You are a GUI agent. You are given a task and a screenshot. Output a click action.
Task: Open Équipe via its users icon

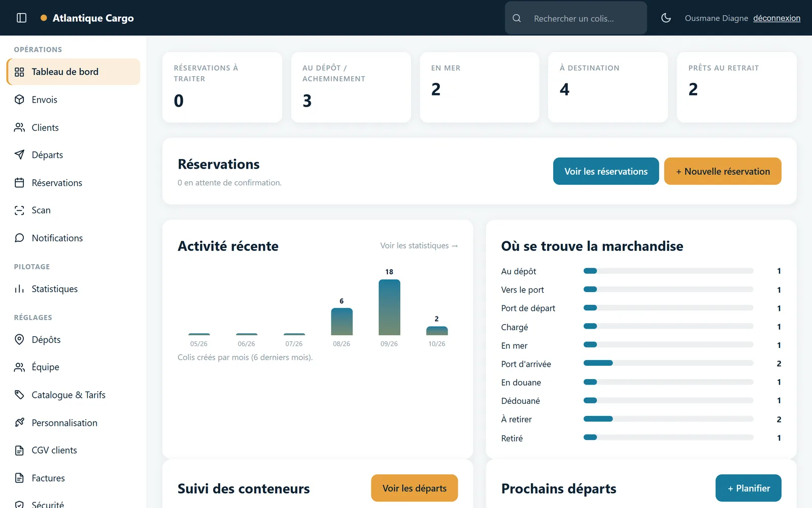click(x=19, y=367)
